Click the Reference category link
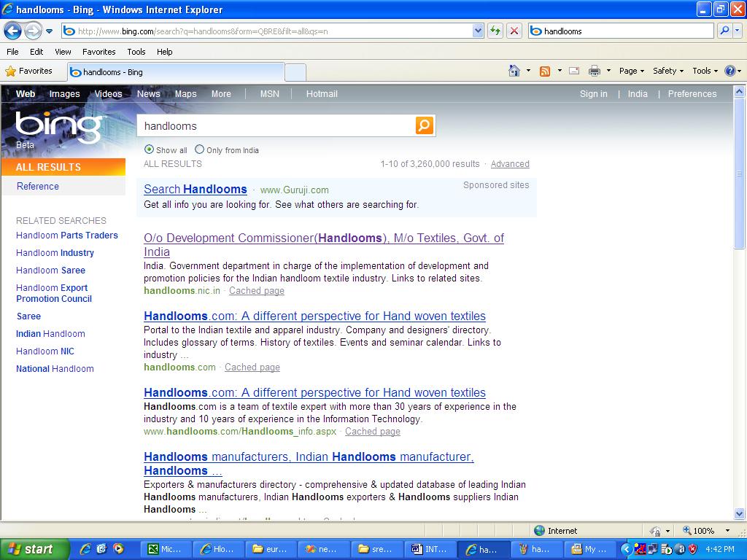This screenshot has width=747, height=560. click(x=38, y=186)
